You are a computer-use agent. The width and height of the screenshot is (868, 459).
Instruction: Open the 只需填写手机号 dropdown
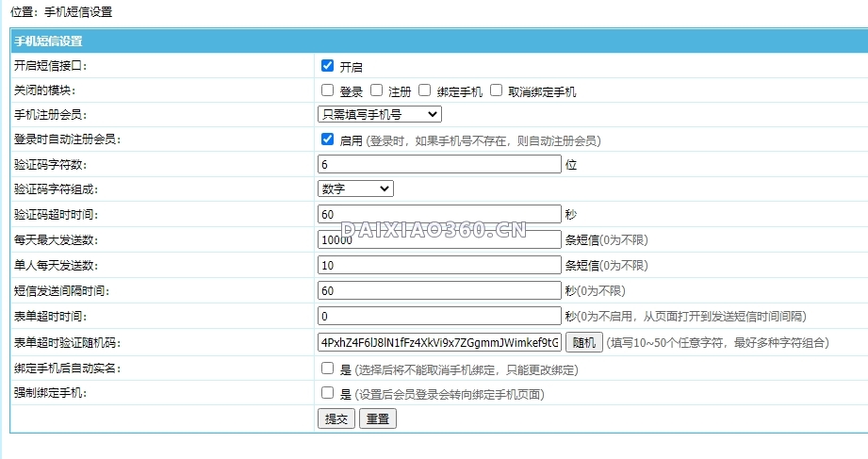tap(379, 114)
